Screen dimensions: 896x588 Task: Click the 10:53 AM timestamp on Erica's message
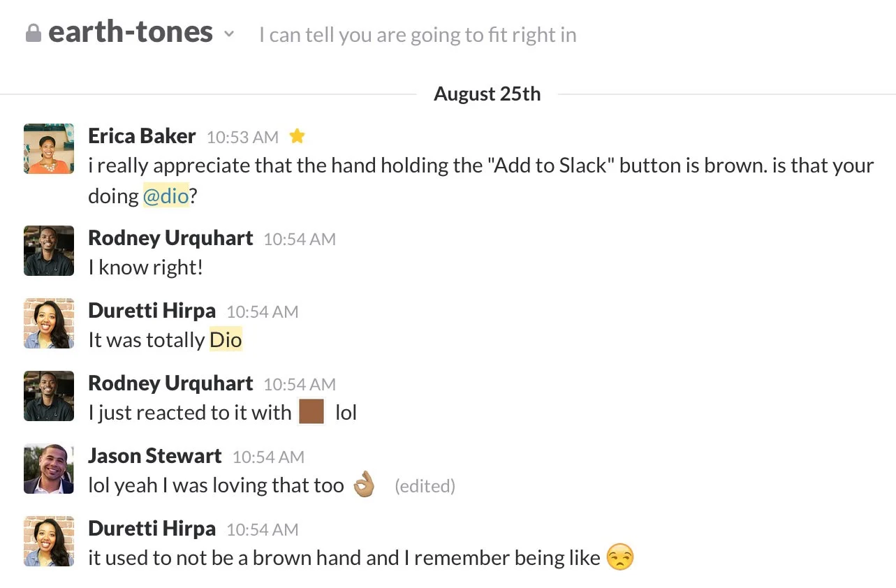click(242, 137)
